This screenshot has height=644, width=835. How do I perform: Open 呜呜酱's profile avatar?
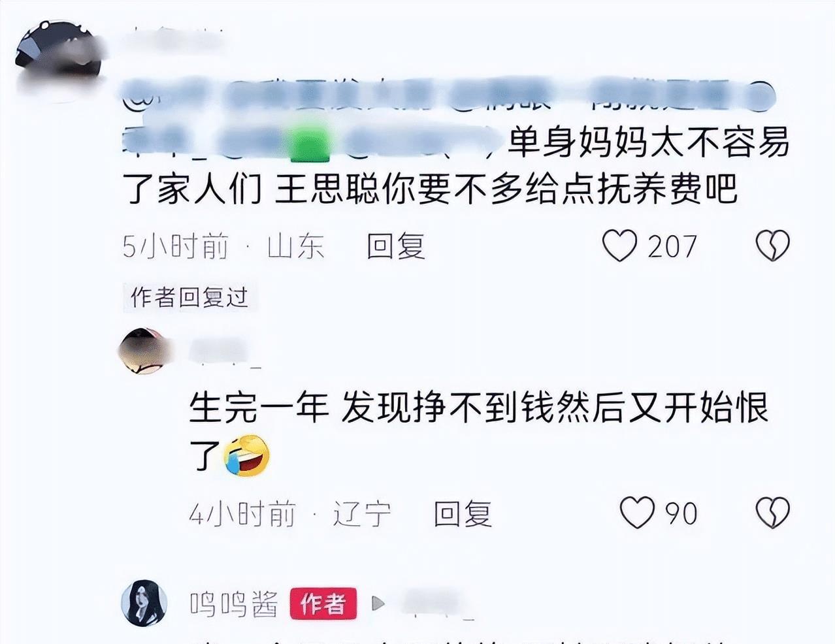144,602
